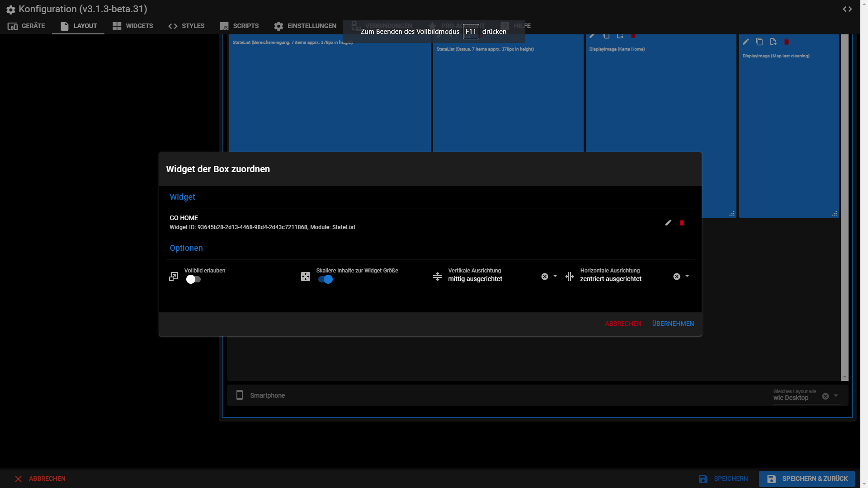Click the Widget section heading
The width and height of the screenshot is (868, 488).
[x=182, y=197]
